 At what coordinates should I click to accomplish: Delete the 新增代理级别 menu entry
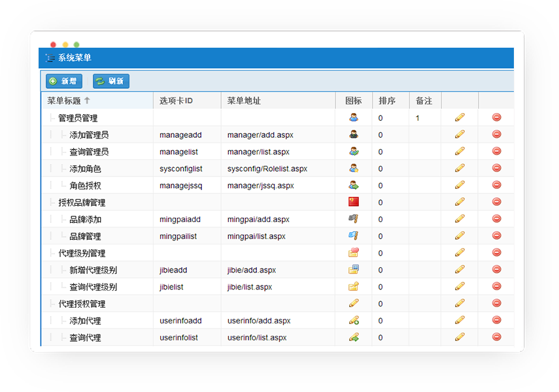(x=496, y=270)
